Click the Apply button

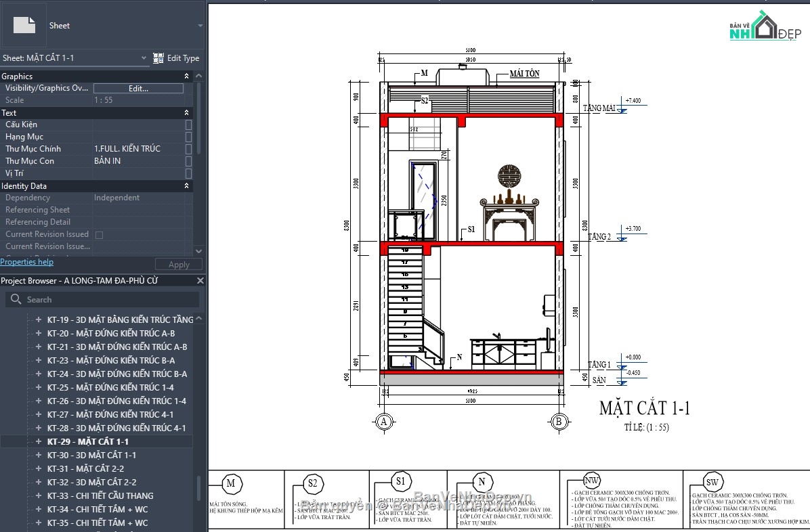179,265
